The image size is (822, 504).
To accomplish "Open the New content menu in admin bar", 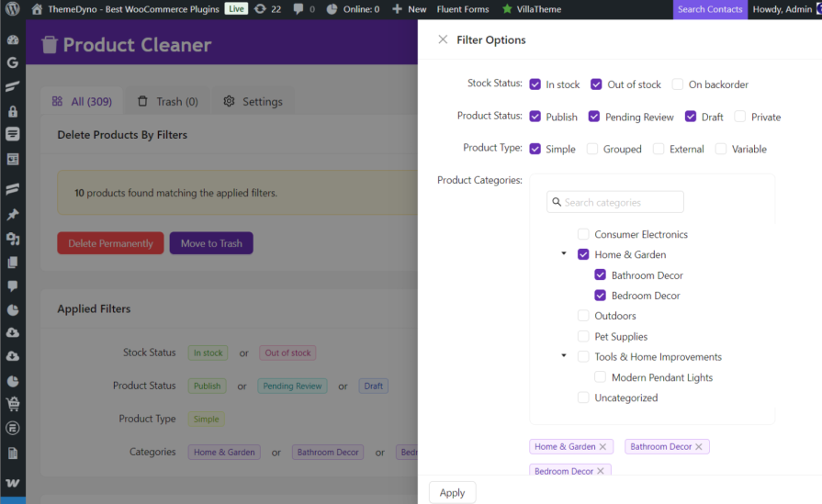I will click(409, 9).
